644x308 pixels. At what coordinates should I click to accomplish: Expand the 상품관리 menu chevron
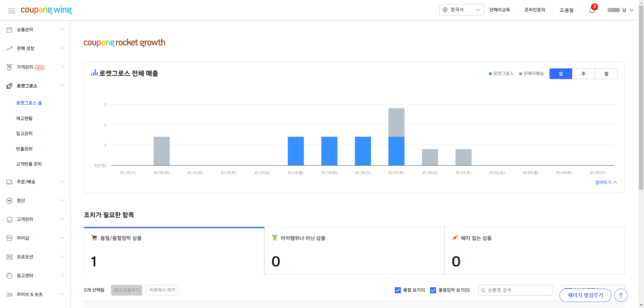[x=62, y=29]
